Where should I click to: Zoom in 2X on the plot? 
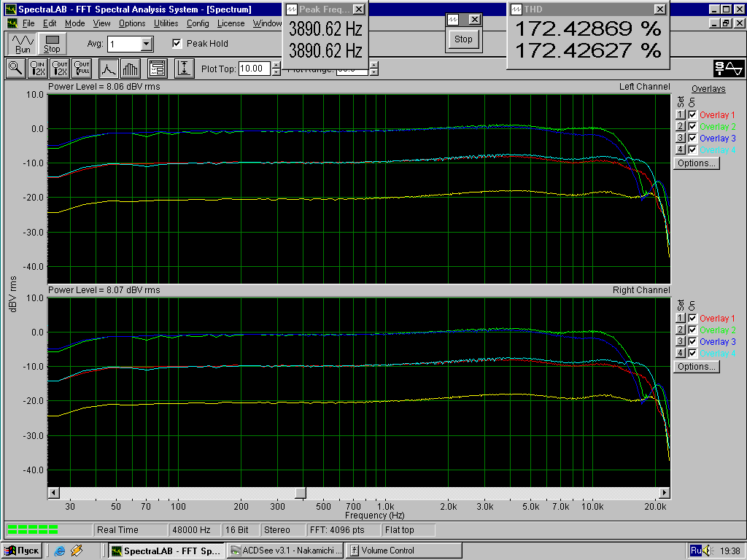37,69
